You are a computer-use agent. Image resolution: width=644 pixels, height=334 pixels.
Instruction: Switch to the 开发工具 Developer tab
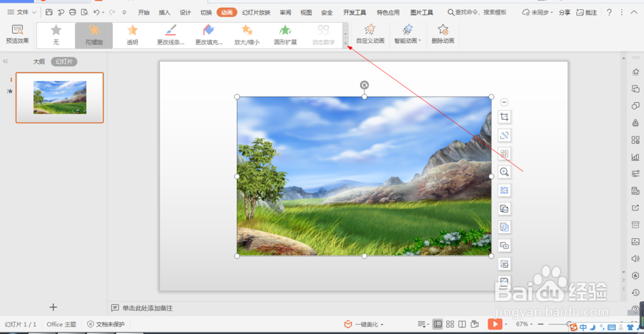(354, 13)
